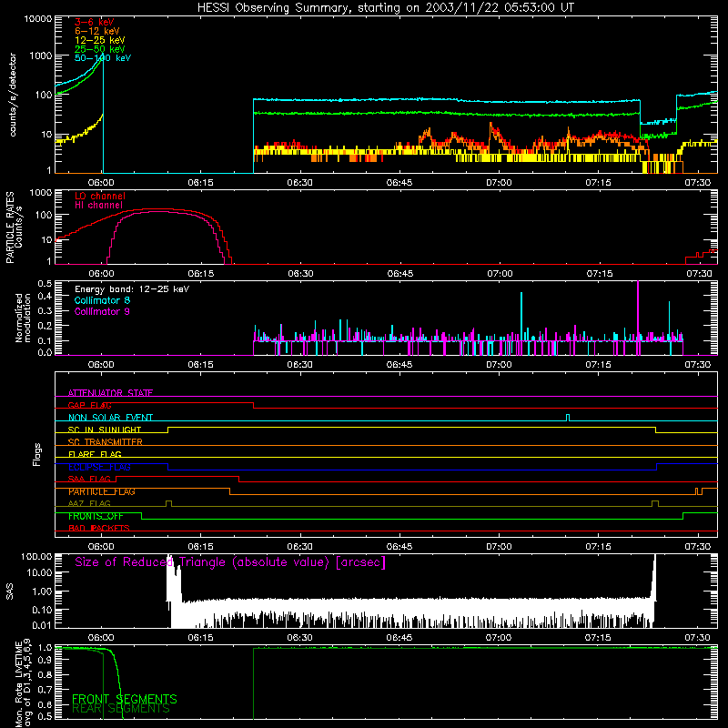Click the 0.7 tick on livetime axis

(45, 690)
